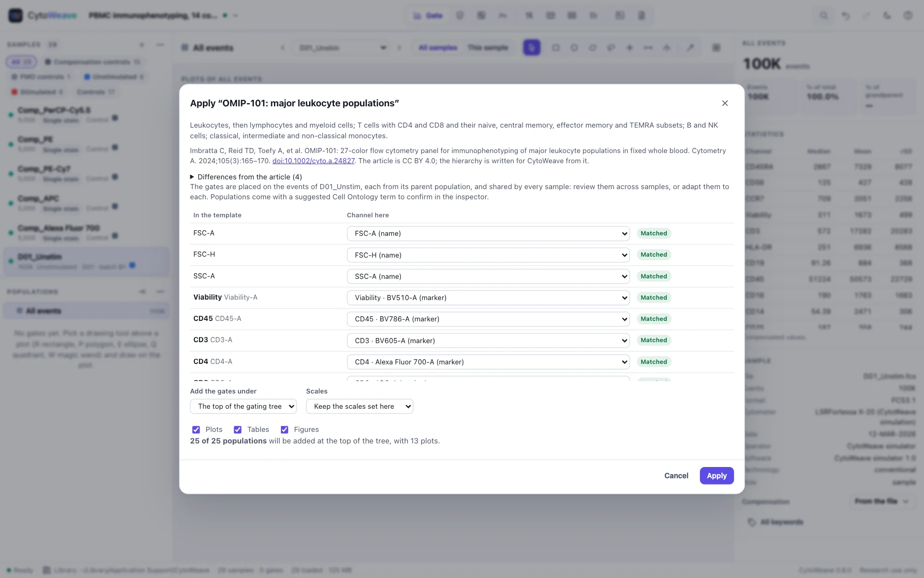Viewport: 924px width, 578px height.
Task: Click the Matched badge in the CD45 row
Action: point(654,319)
